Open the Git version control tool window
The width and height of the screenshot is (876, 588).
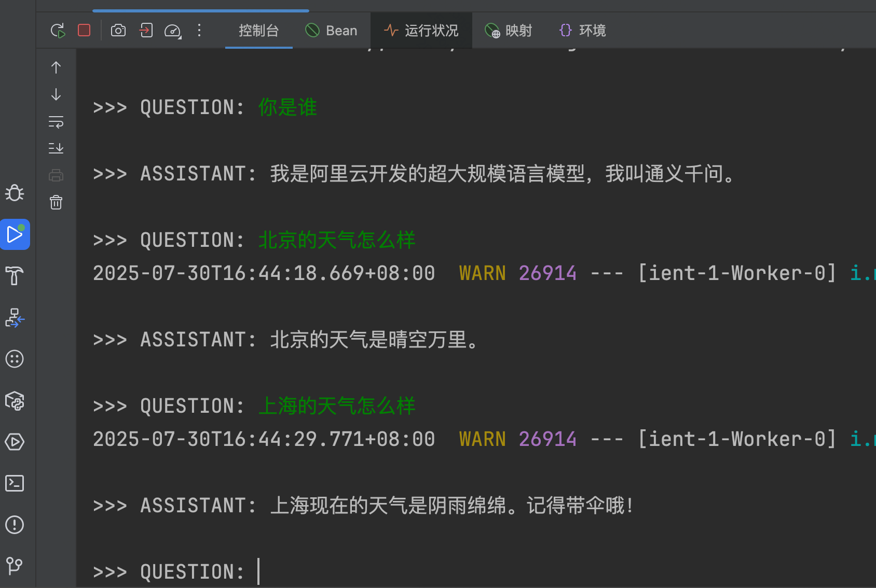(15, 565)
